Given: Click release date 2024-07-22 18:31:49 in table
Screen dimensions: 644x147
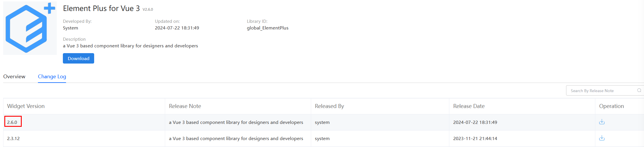Looking at the screenshot, I should click(x=475, y=122).
